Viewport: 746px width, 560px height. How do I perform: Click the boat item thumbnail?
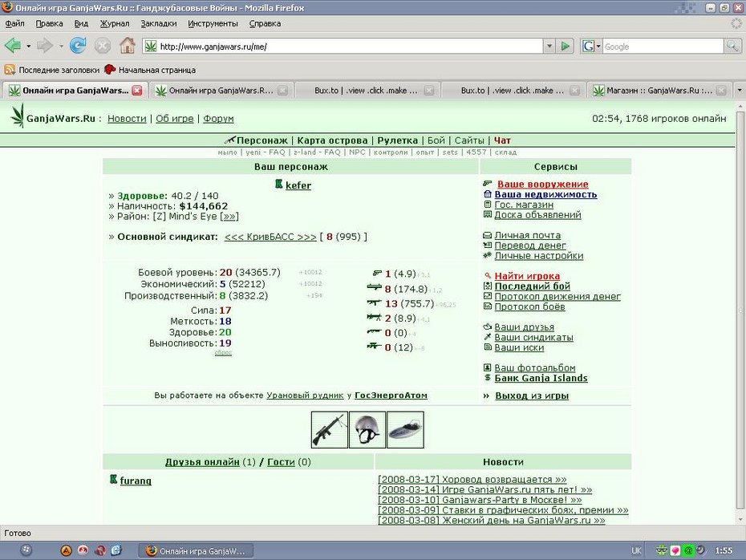pyautogui.click(x=405, y=430)
